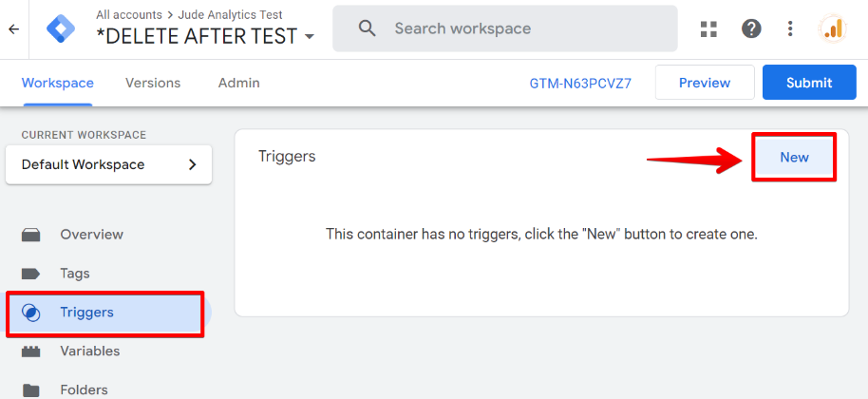Image resolution: width=868 pixels, height=399 pixels.
Task: Click the Google Tag Manager logo
Action: click(64, 28)
